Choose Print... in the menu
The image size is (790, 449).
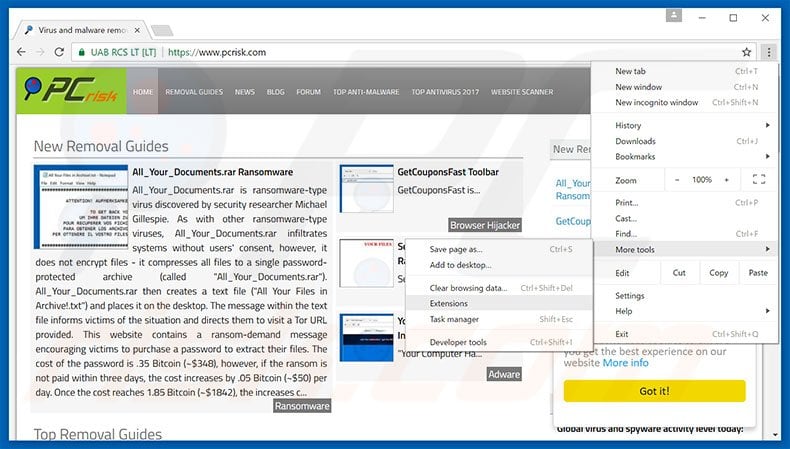coord(686,203)
